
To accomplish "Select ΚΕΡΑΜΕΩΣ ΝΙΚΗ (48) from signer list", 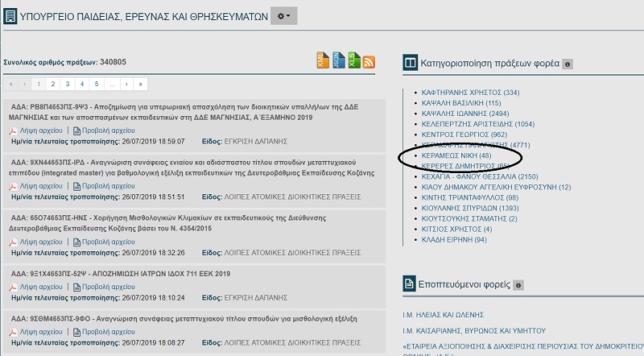I will pos(456,155).
